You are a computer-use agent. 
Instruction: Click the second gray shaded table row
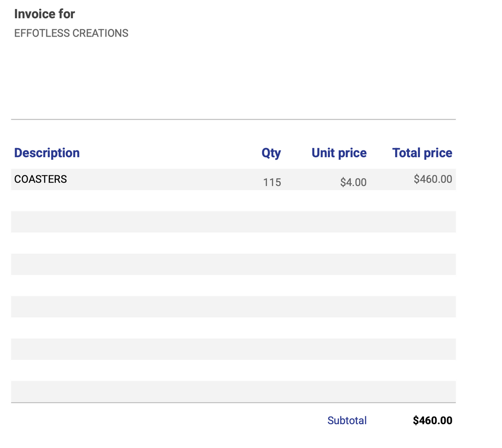coord(233,222)
